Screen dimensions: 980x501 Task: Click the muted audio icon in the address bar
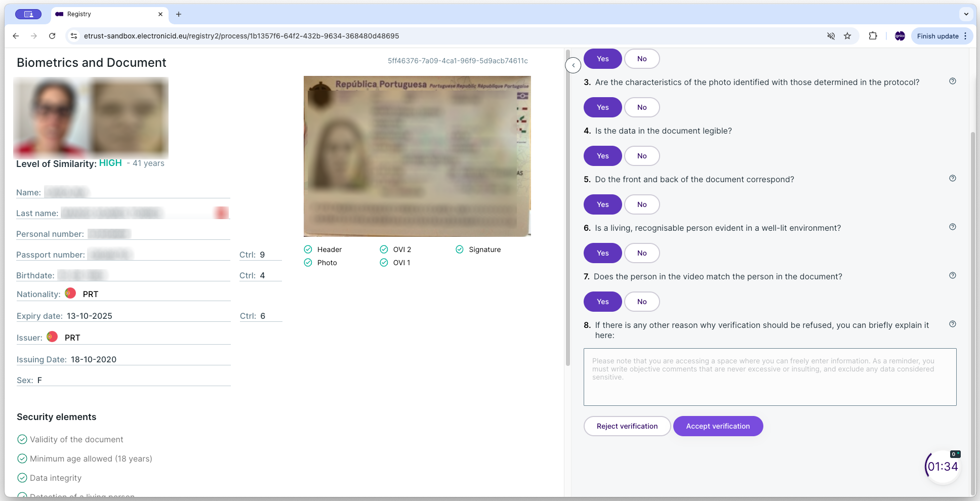[831, 36]
